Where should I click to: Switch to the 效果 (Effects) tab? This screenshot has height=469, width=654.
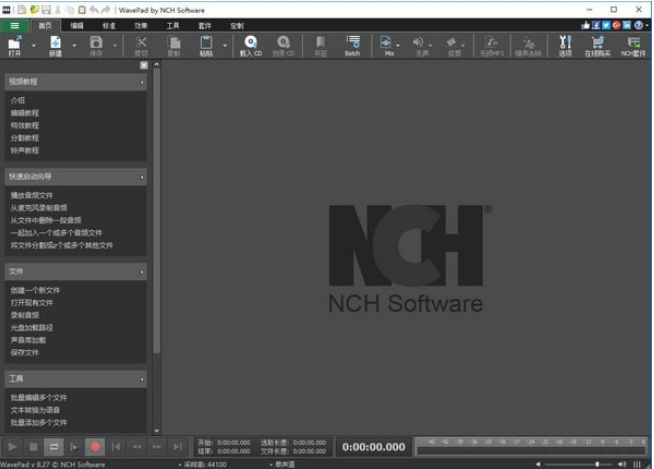point(141,25)
